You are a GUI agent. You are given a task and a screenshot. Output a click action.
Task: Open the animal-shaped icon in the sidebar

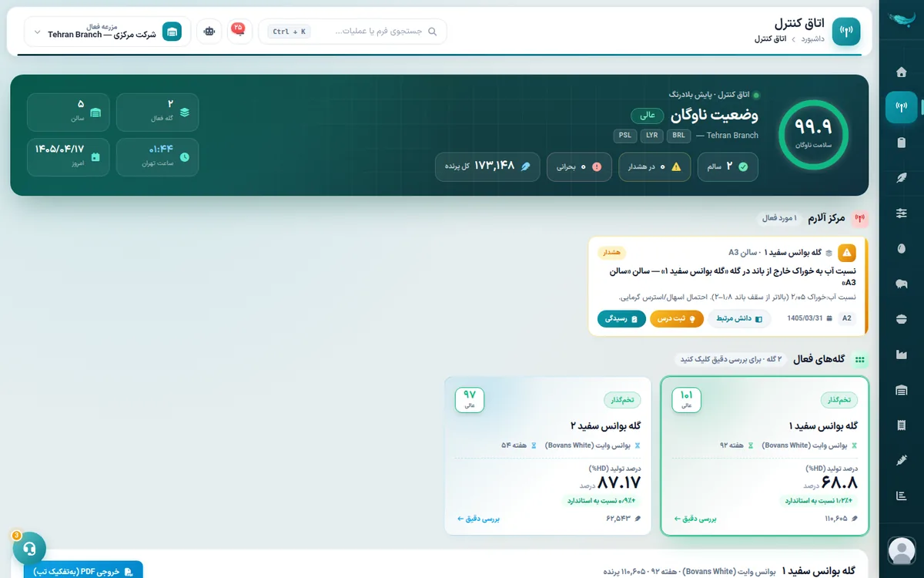click(902, 284)
